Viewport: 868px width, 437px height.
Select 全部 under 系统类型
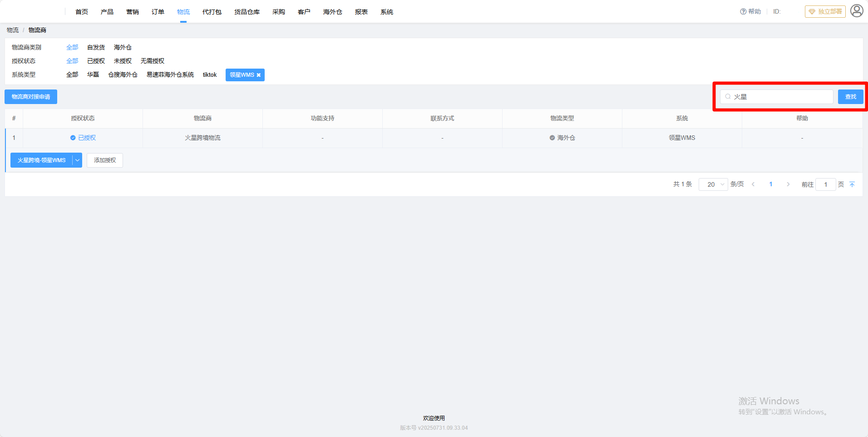tap(72, 74)
